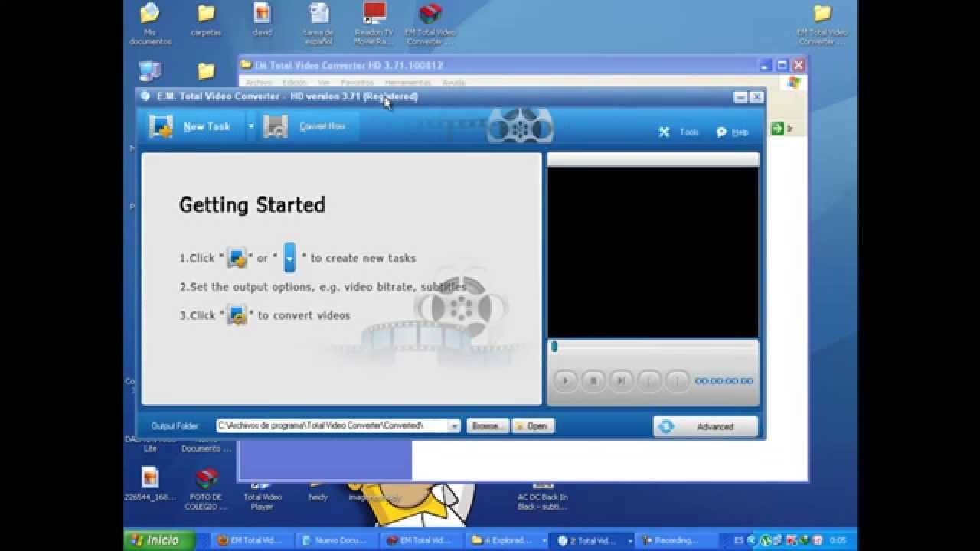
Task: Open EM Total Video Converter archive icon
Action: point(430,23)
